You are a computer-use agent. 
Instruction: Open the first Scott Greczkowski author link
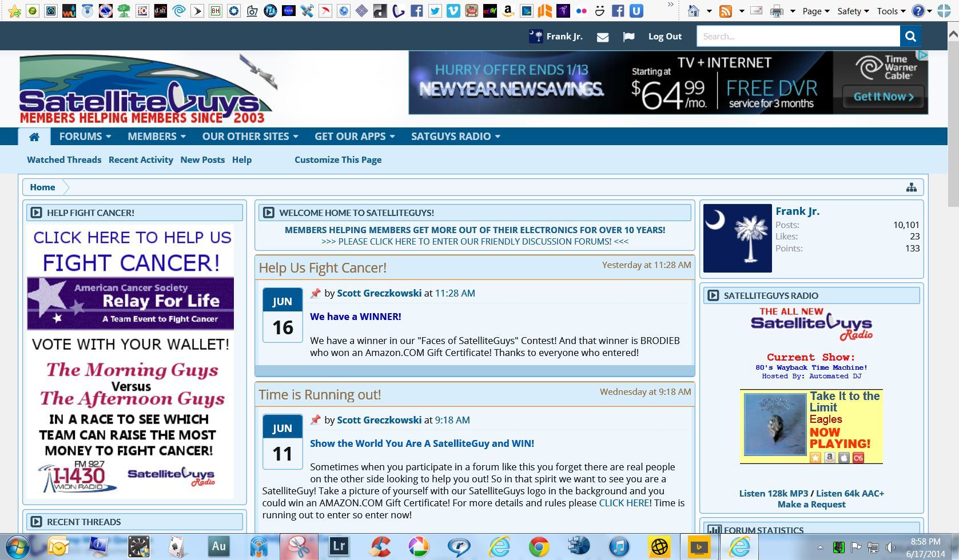click(x=379, y=293)
